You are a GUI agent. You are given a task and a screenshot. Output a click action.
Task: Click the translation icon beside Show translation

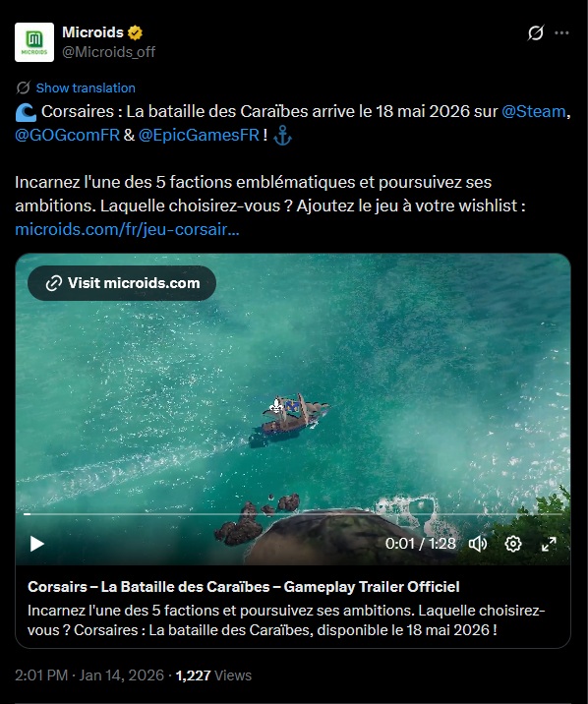(x=23, y=88)
